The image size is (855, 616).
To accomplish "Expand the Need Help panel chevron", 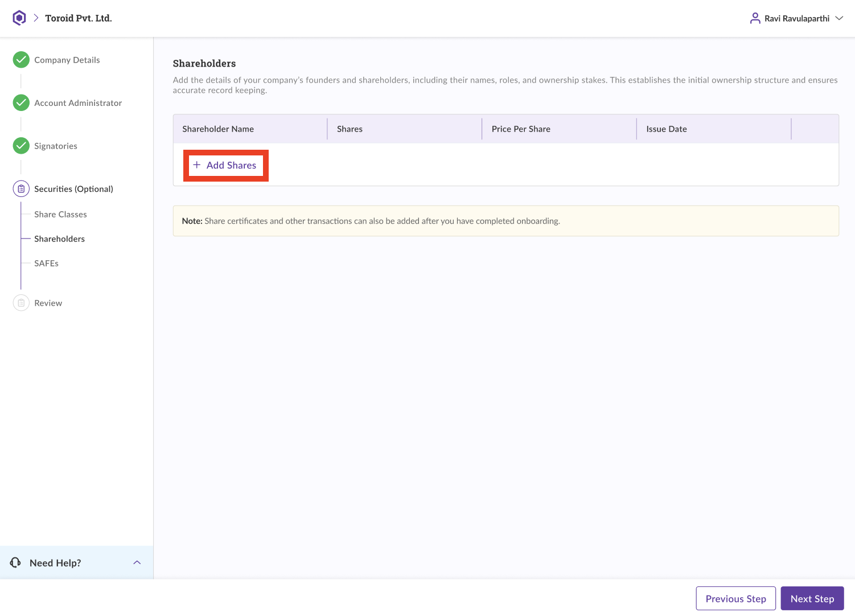I will (x=137, y=562).
